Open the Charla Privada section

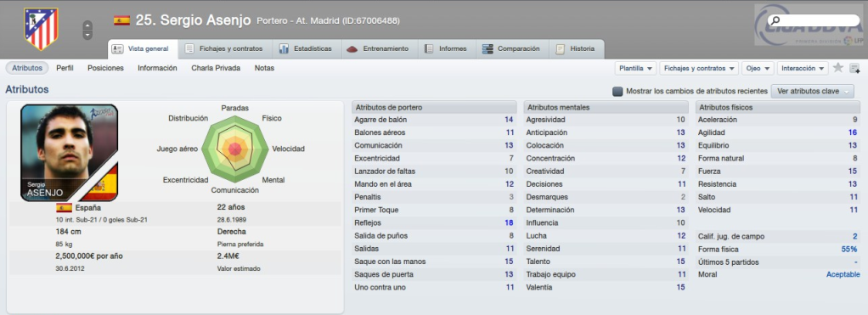216,68
